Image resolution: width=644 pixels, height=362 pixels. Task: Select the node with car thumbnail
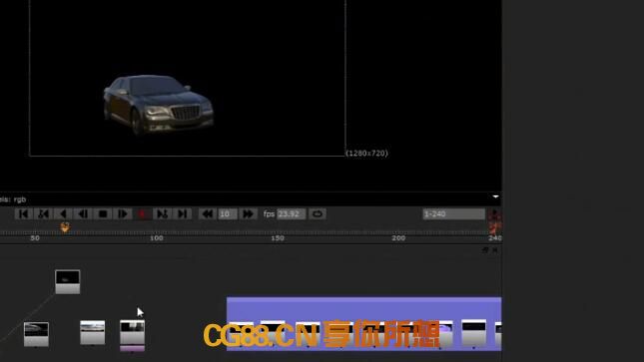(x=67, y=281)
